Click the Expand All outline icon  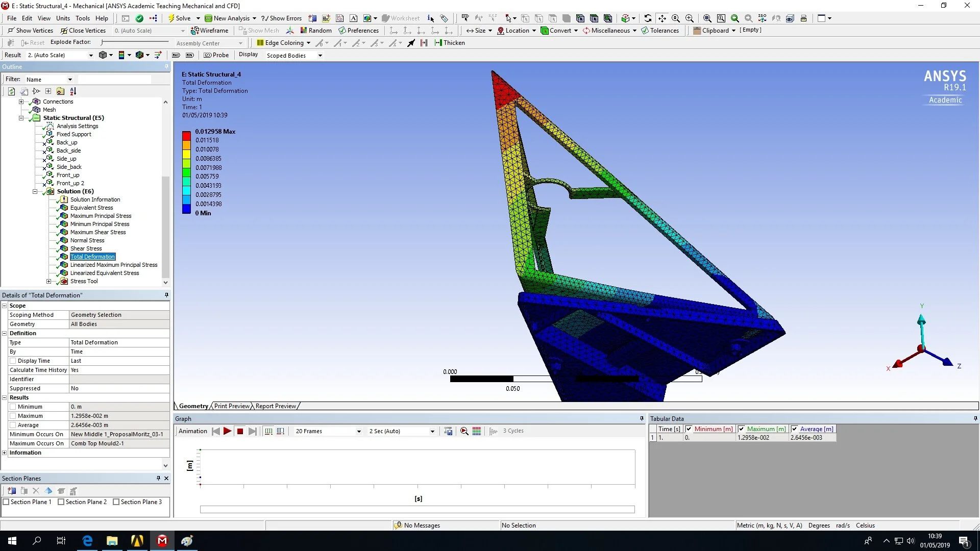coord(48,91)
